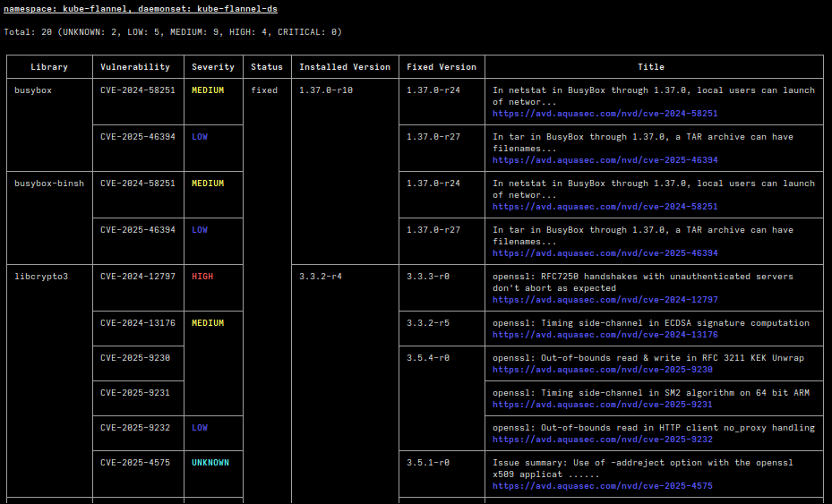Click the cyan UNKNOWN severity label
Viewport: 832px width, 504px height.
click(210, 463)
